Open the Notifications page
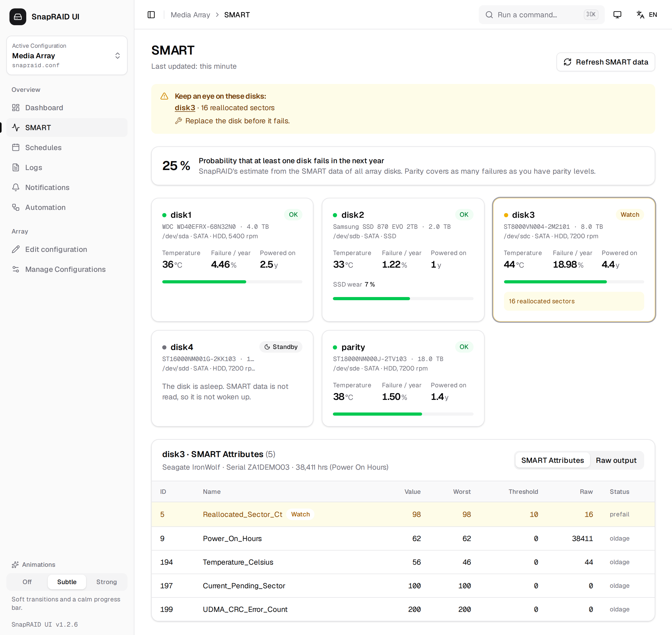 tap(67, 188)
